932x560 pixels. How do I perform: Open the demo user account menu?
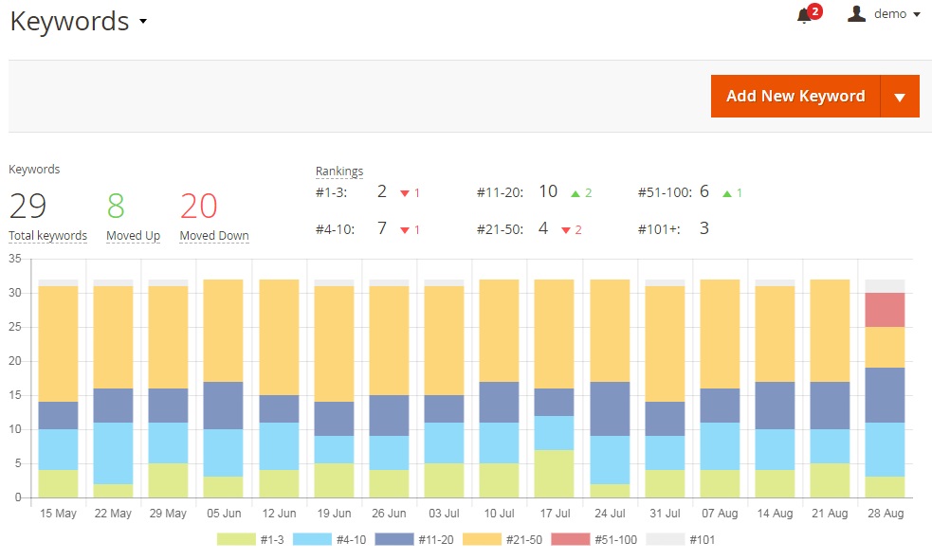point(896,14)
